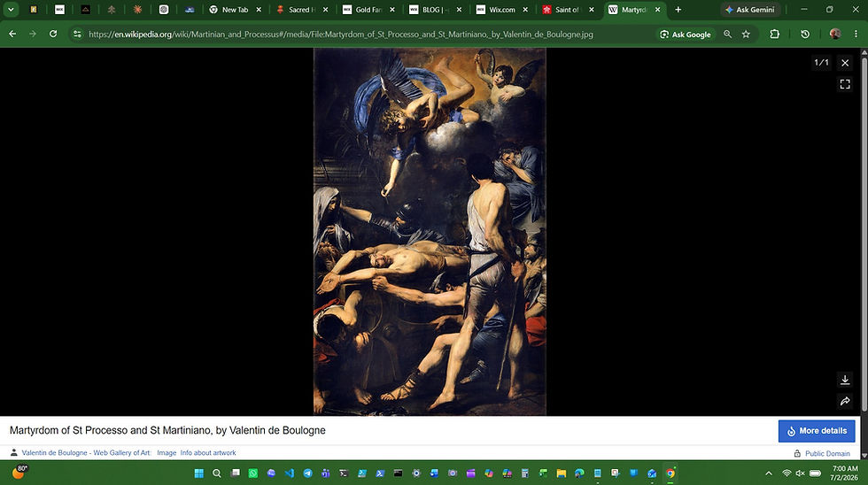Close the Wix.com tab
The height and width of the screenshot is (485, 868).
pyautogui.click(x=525, y=10)
